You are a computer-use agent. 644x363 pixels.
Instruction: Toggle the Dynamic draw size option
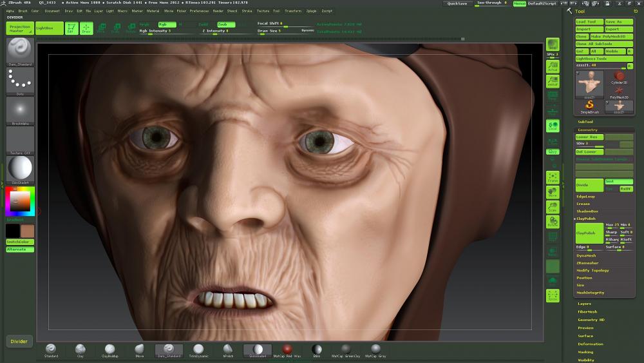coord(308,30)
